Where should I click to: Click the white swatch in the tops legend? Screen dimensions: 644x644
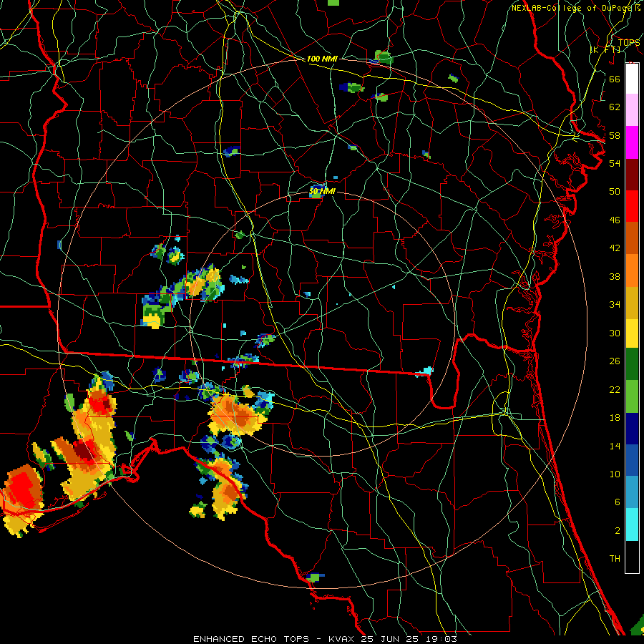click(632, 79)
